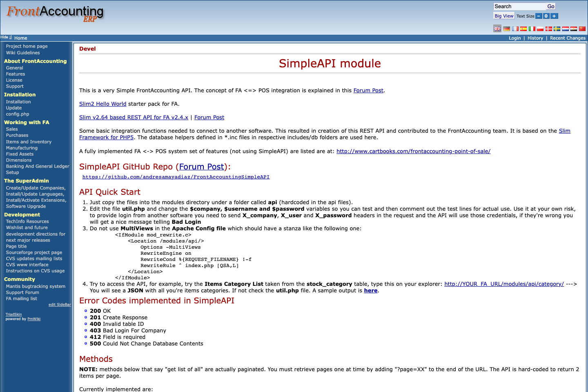Image resolution: width=588 pixels, height=392 pixels.
Task: Toggle Big View mode
Action: pos(503,16)
